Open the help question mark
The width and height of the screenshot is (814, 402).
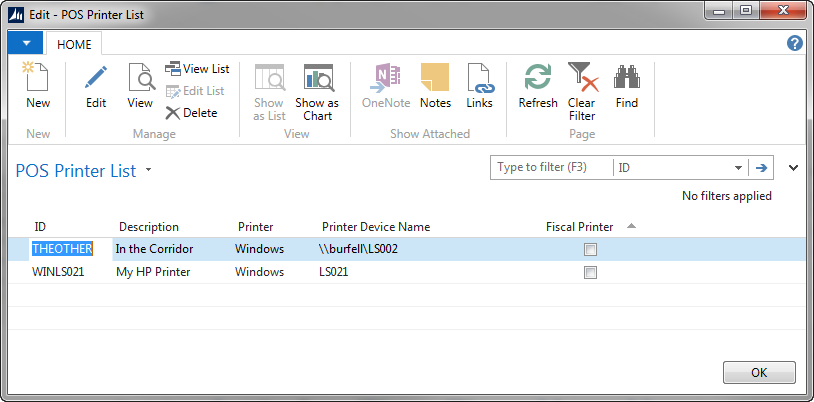(795, 43)
